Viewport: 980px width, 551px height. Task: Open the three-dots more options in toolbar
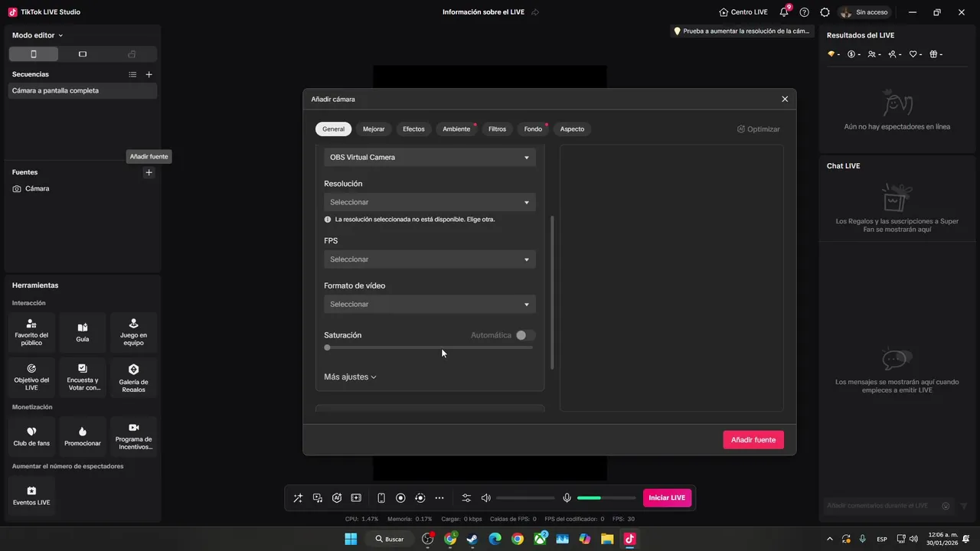(439, 498)
